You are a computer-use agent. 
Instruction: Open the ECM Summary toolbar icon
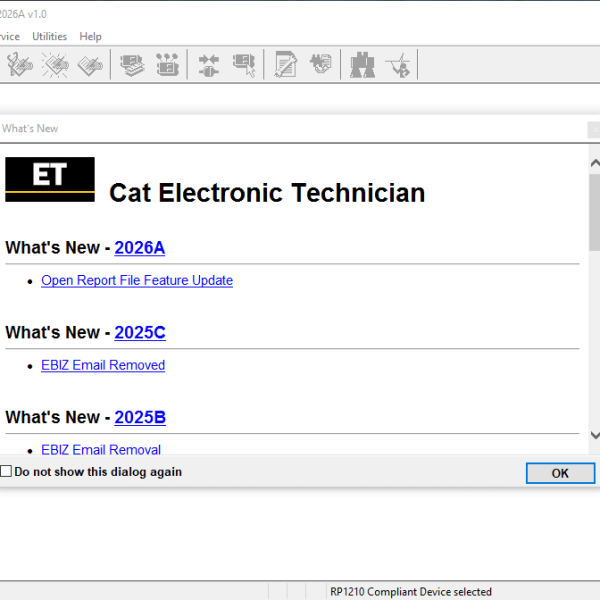pyautogui.click(x=132, y=65)
